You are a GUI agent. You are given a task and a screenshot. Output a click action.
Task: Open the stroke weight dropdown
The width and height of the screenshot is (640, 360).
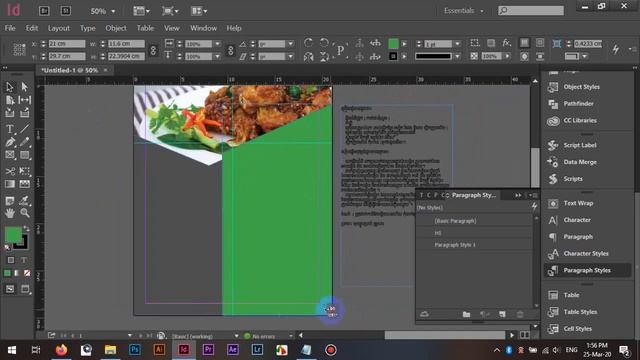point(457,44)
